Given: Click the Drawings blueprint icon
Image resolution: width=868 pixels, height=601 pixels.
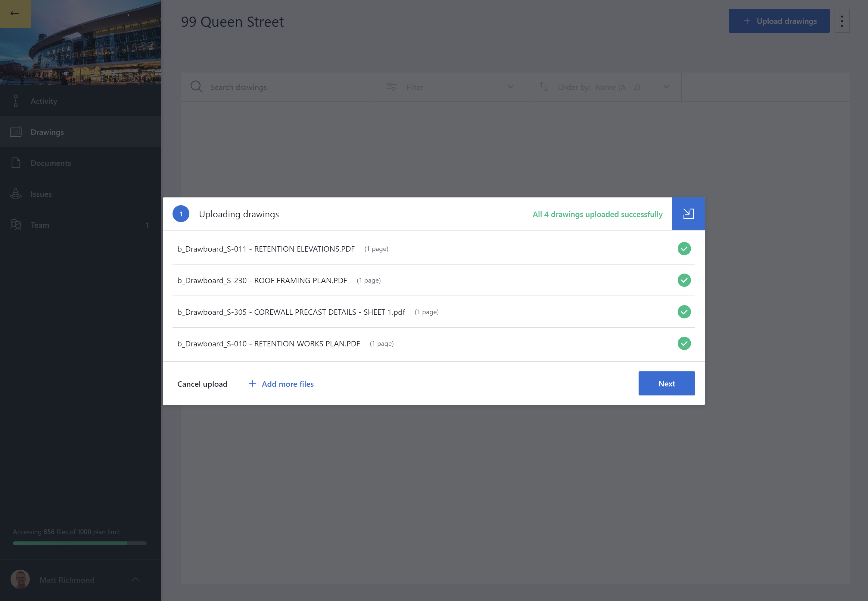Looking at the screenshot, I should click(15, 132).
